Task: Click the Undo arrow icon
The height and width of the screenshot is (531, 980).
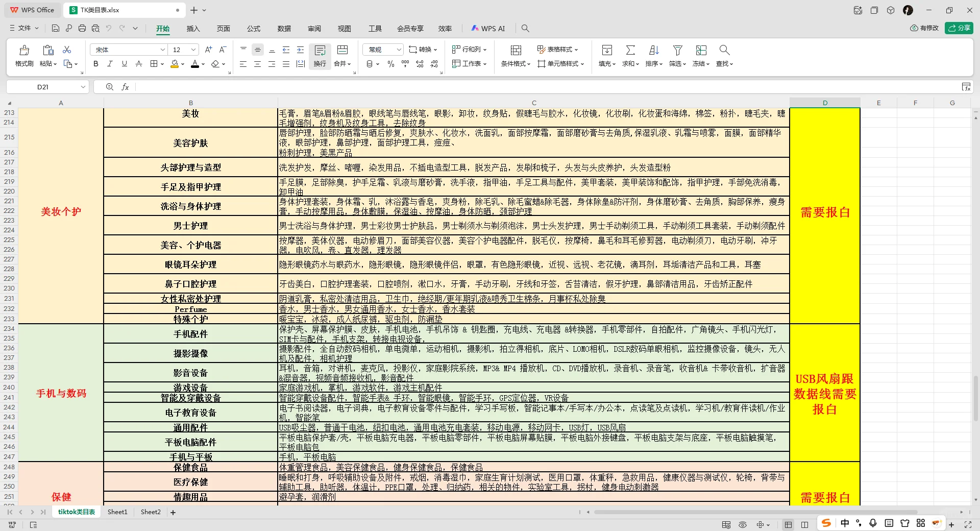Action: click(109, 28)
